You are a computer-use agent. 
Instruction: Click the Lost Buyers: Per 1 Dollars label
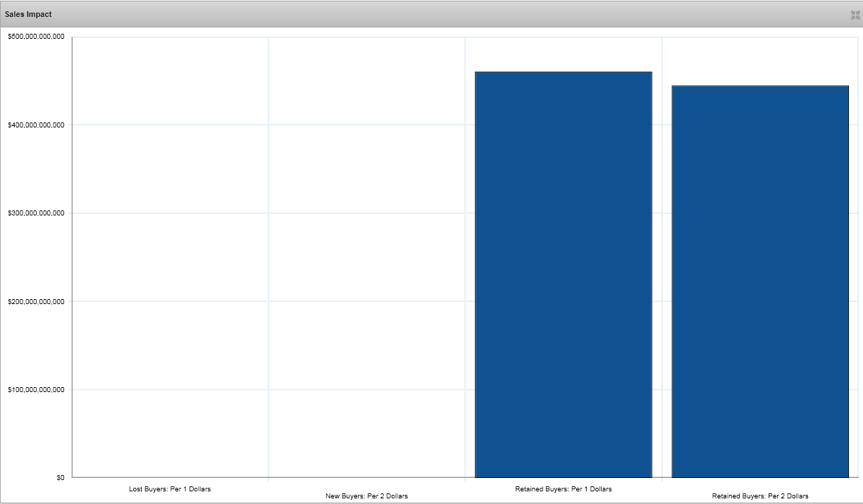170,489
